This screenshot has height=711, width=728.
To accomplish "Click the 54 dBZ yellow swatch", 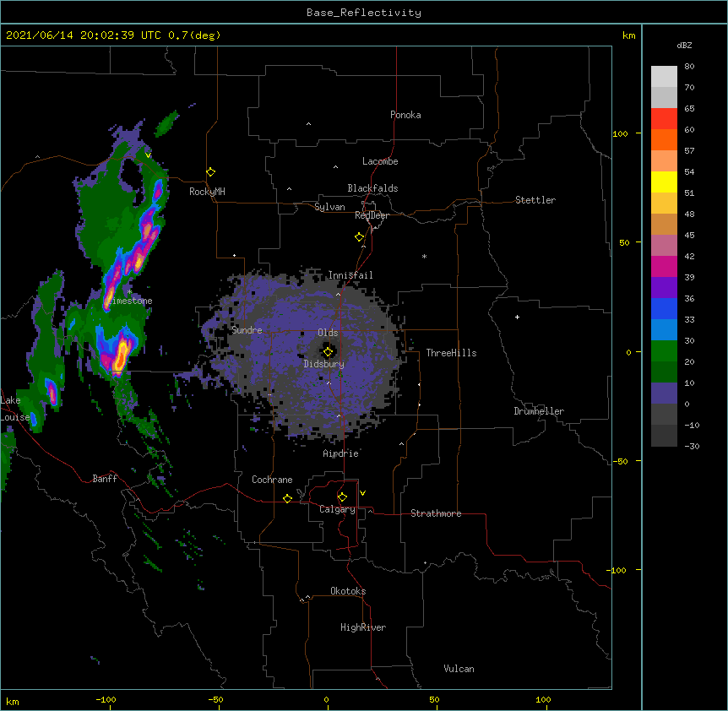I will [x=664, y=182].
